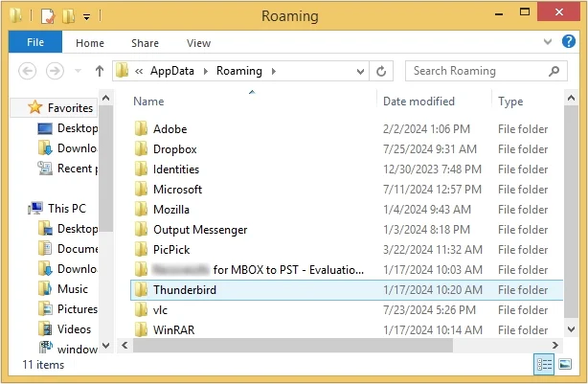Open Documents under This PC
The width and height of the screenshot is (588, 384).
[67, 249]
